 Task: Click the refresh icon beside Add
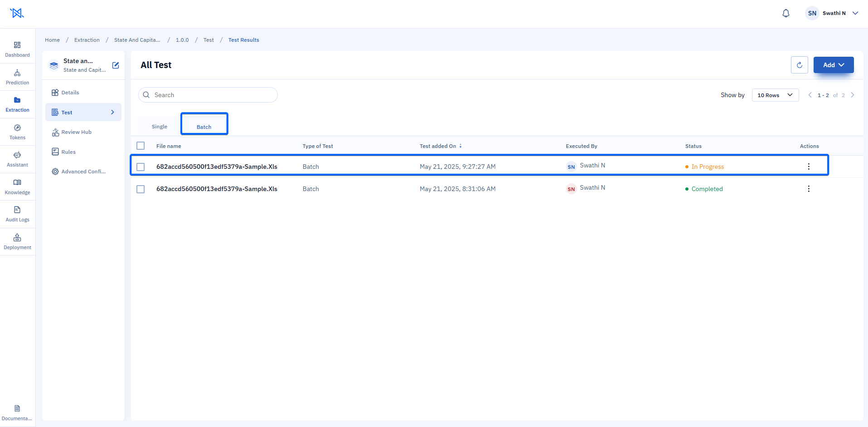pyautogui.click(x=800, y=65)
